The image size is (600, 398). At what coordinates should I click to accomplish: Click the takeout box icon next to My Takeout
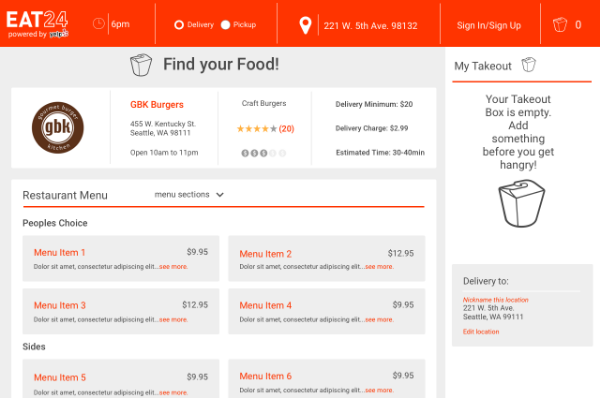(529, 65)
